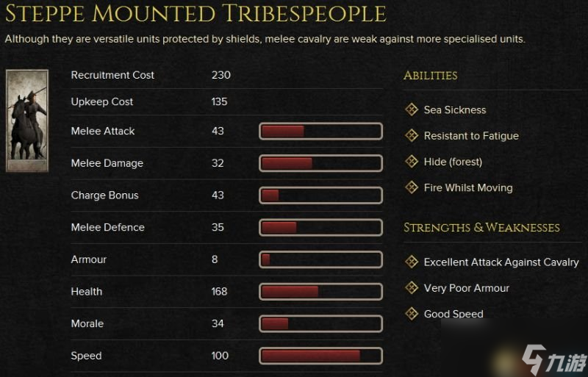
Task: Select the Strengths & Weaknesses heading
Action: click(481, 227)
